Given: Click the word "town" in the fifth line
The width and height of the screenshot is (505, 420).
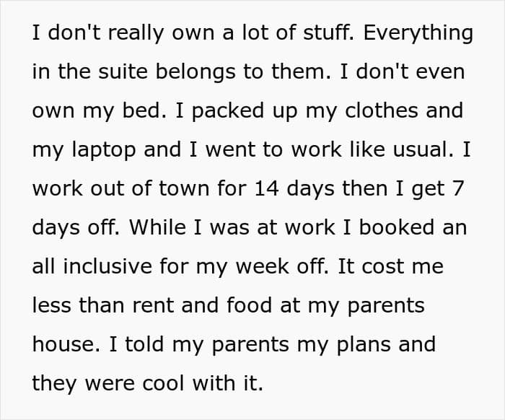Looking at the screenshot, I should [184, 188].
